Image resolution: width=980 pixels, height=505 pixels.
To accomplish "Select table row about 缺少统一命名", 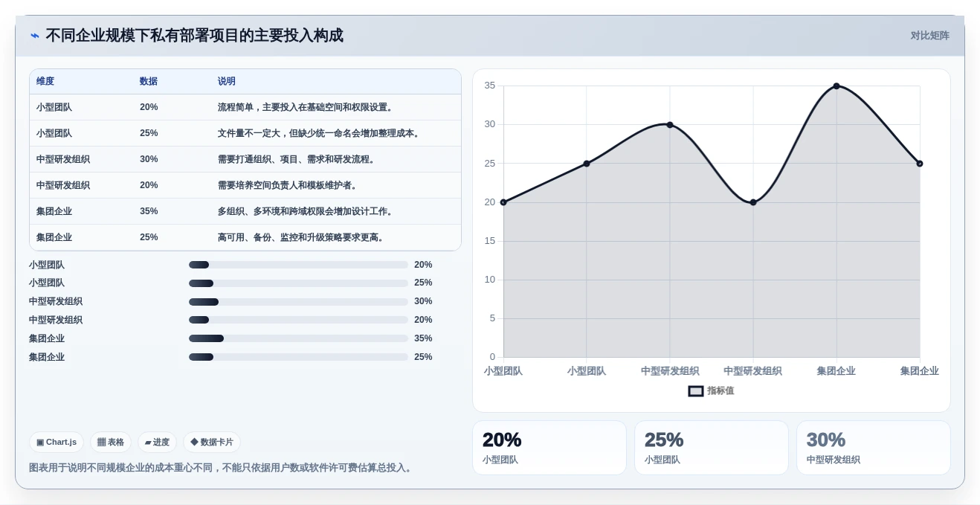I will (245, 133).
